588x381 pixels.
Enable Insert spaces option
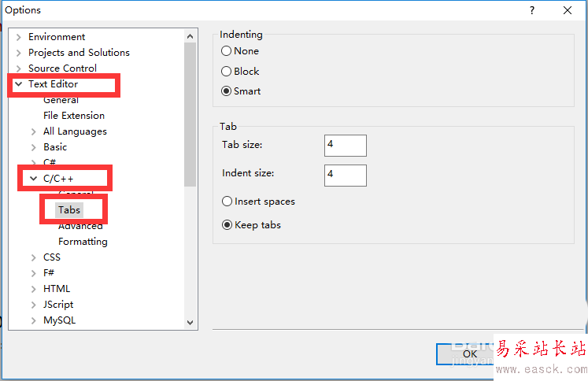tap(227, 202)
